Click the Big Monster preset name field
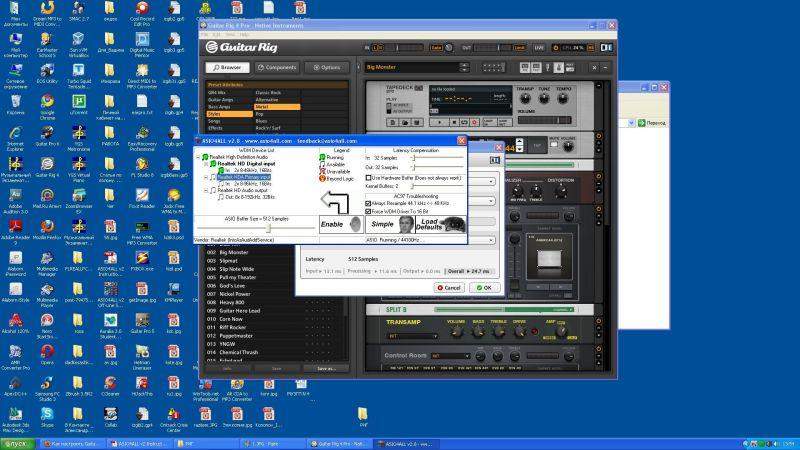The height and width of the screenshot is (450, 800). pyautogui.click(x=412, y=67)
